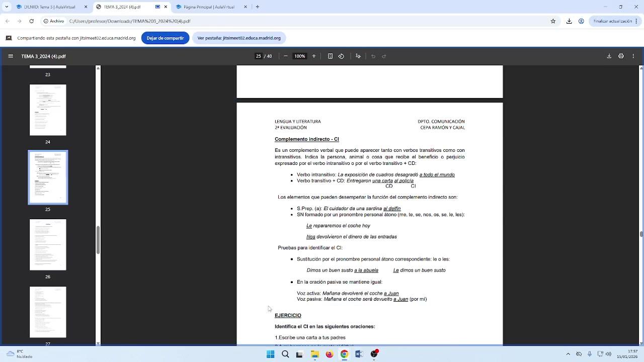The image size is (644, 362).
Task: Open the PDF viewer more actions menu
Action: [x=633, y=56]
